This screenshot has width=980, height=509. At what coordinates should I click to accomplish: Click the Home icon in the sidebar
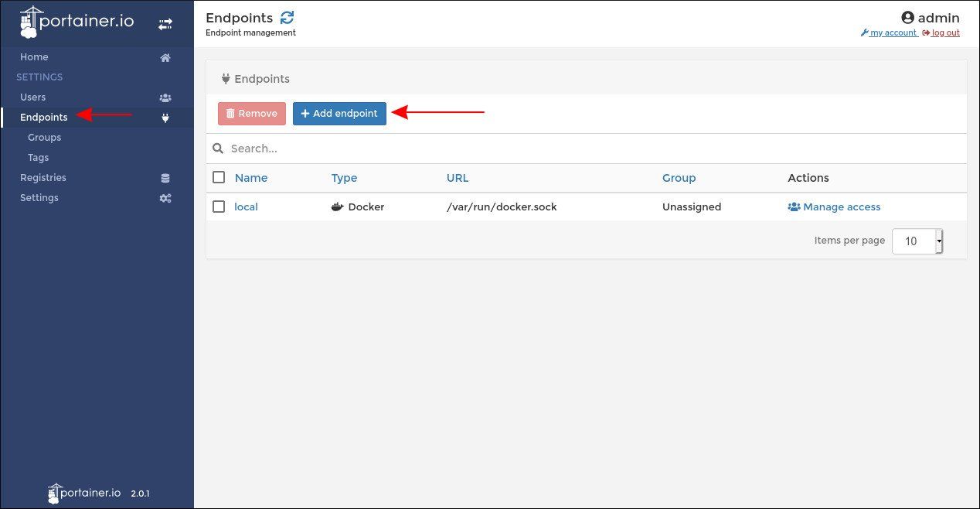[x=165, y=56]
